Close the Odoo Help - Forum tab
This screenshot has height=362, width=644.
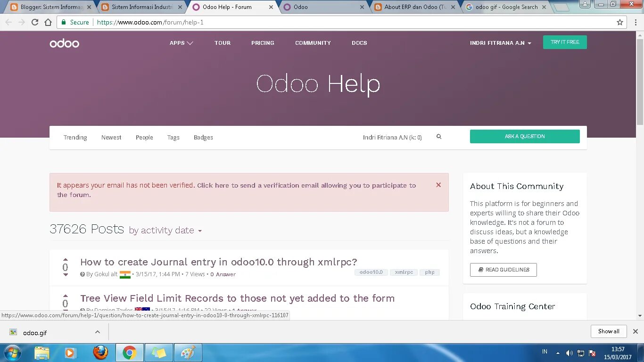[271, 7]
